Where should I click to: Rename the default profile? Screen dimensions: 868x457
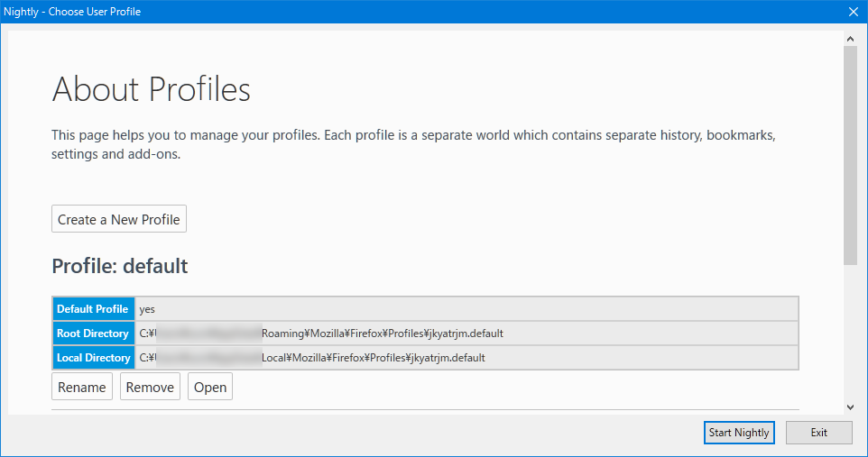(82, 388)
